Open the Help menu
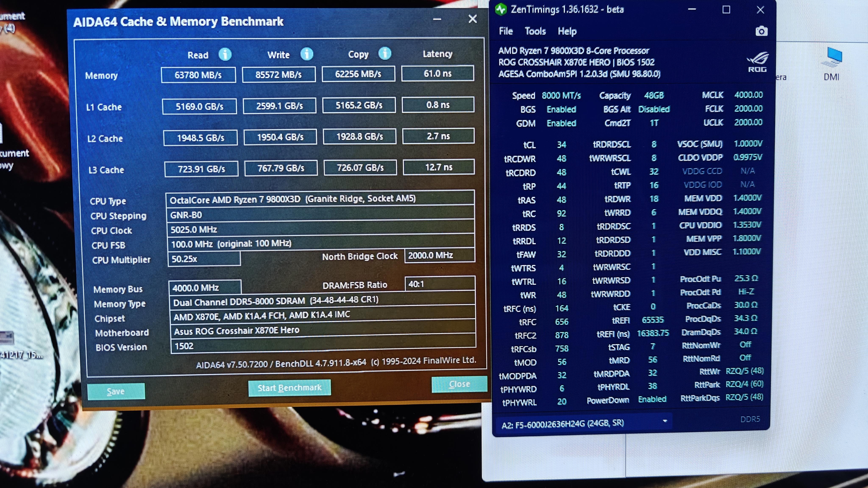Viewport: 868px width, 488px height. (567, 31)
